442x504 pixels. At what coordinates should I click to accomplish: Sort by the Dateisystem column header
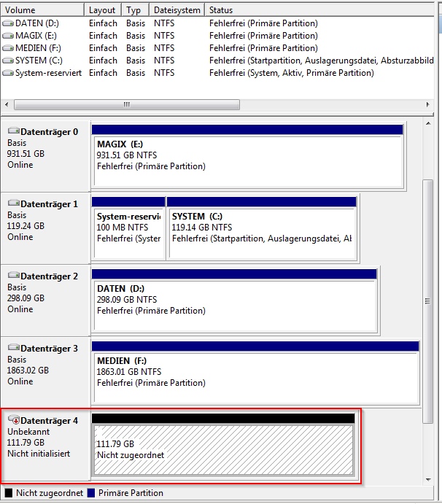tap(177, 10)
